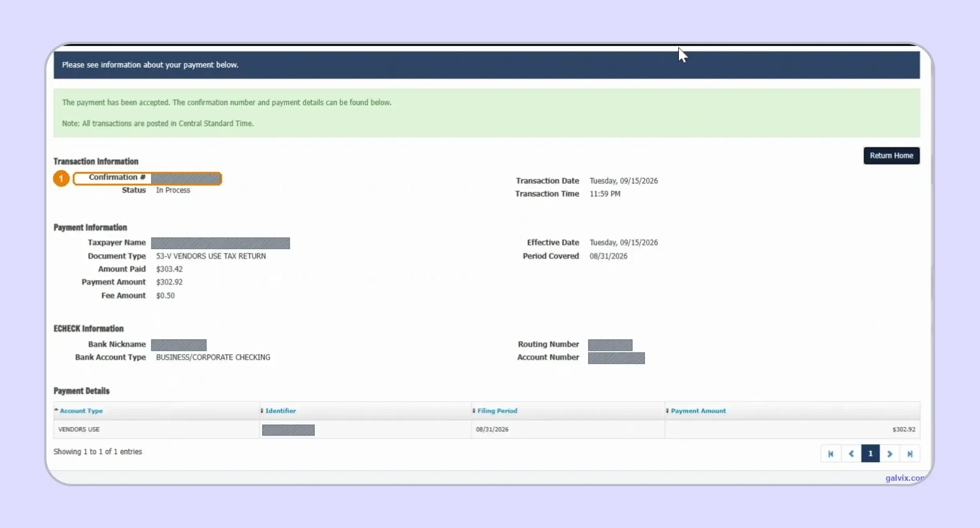Click the ECHECK Information heading
980x528 pixels.
click(88, 328)
